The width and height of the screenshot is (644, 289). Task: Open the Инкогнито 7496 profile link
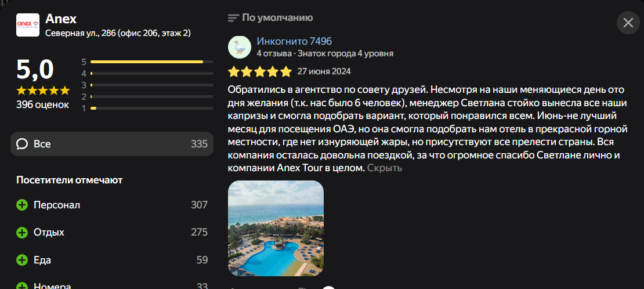click(x=294, y=41)
